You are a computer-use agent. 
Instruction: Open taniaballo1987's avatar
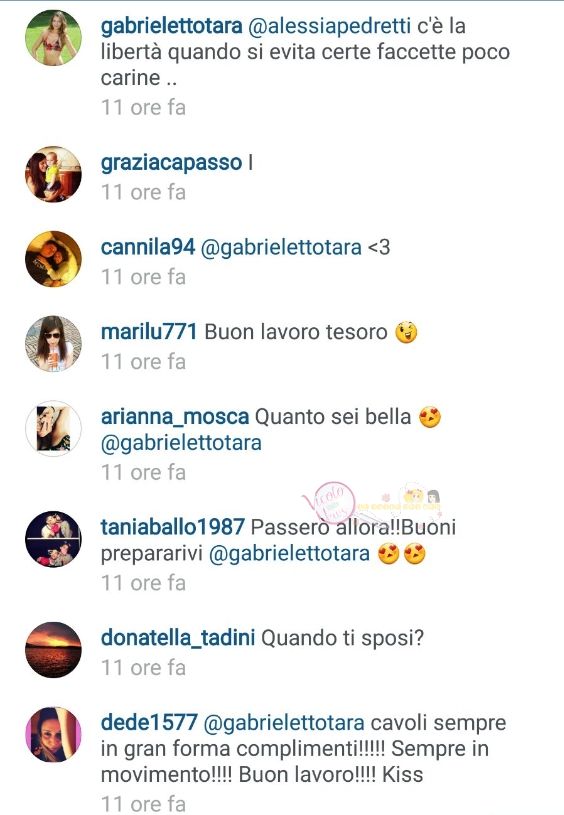pos(54,539)
